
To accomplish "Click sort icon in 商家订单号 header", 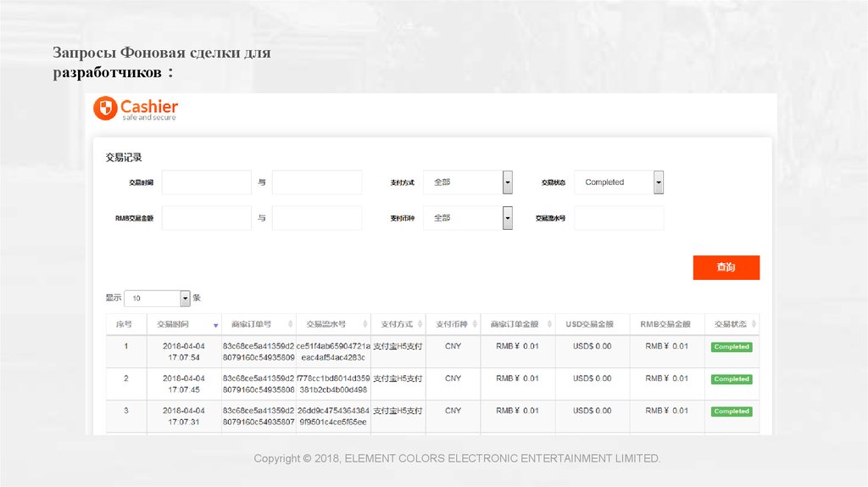I will 290,325.
